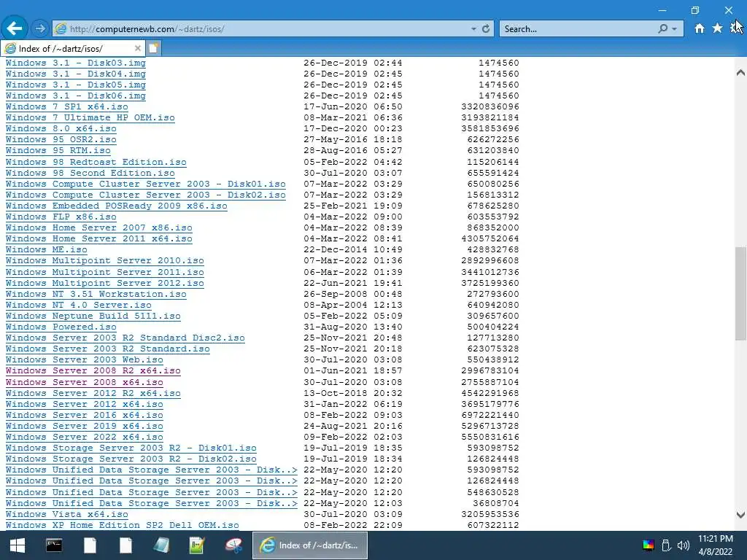Click the scrollbar down arrow
Viewport: 747px width, 560px height.
pos(740,515)
